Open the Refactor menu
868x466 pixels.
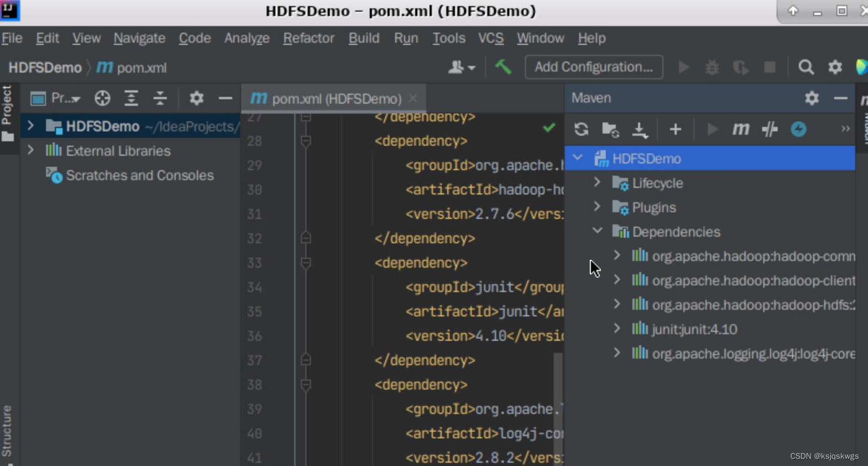pos(308,38)
